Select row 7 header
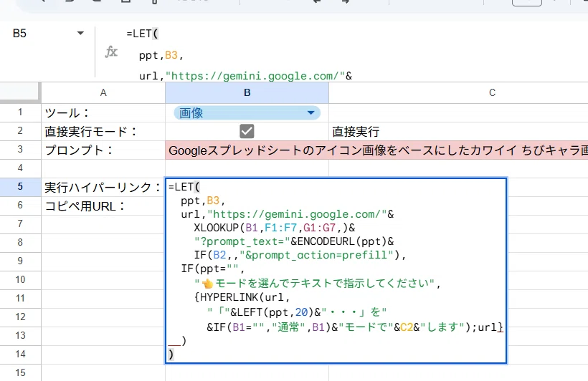The height and width of the screenshot is (381, 588). (20, 224)
